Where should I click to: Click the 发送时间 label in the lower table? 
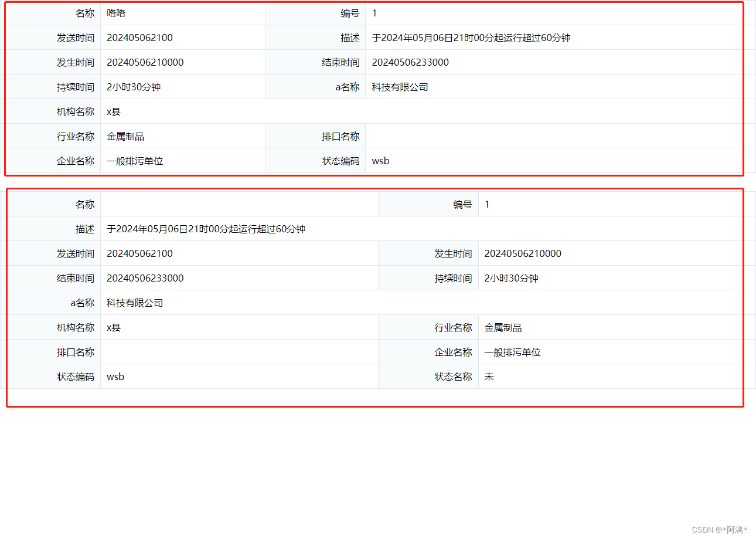tap(76, 253)
